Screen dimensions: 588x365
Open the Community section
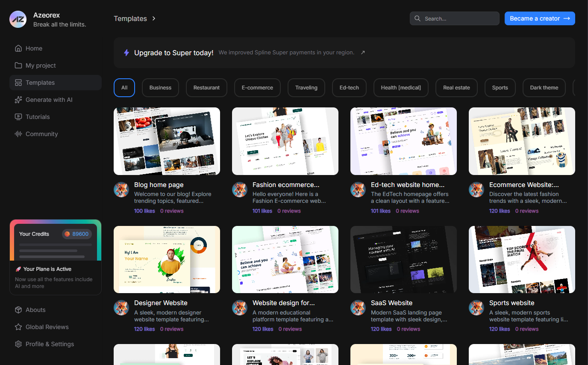(56, 134)
